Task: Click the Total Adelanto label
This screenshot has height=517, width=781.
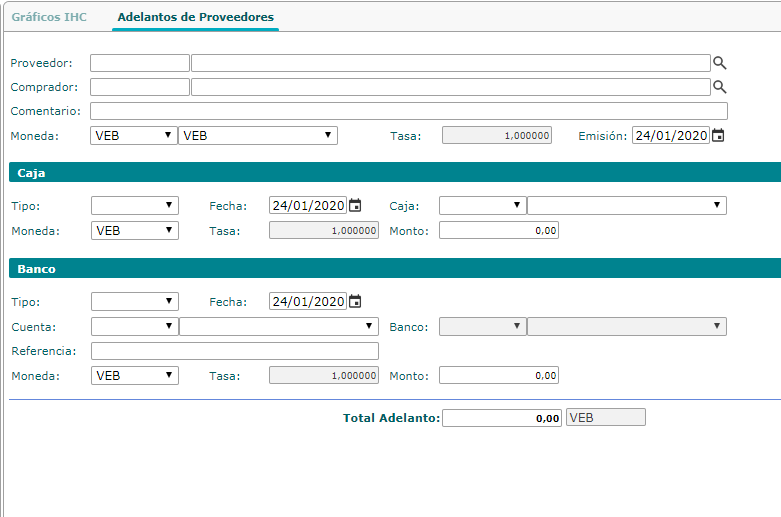Action: 391,418
